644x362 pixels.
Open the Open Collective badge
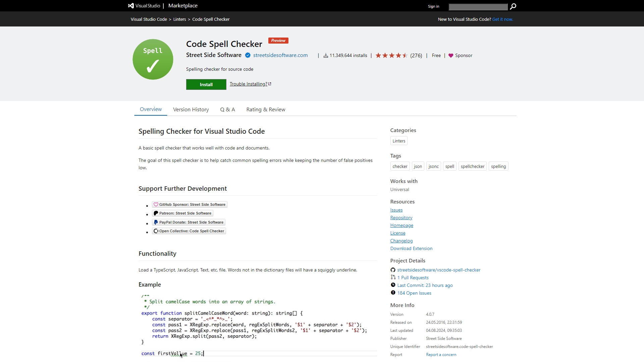pyautogui.click(x=189, y=231)
